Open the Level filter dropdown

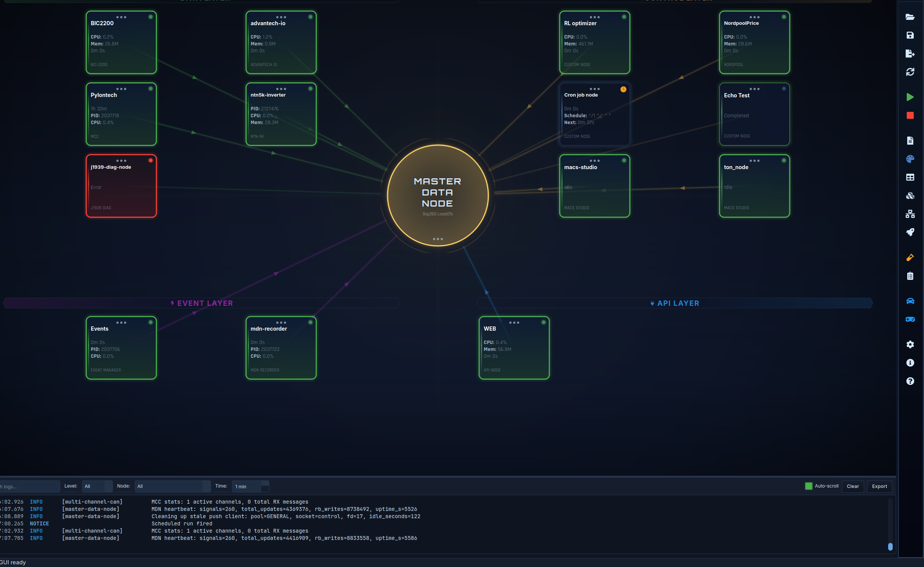tap(97, 486)
